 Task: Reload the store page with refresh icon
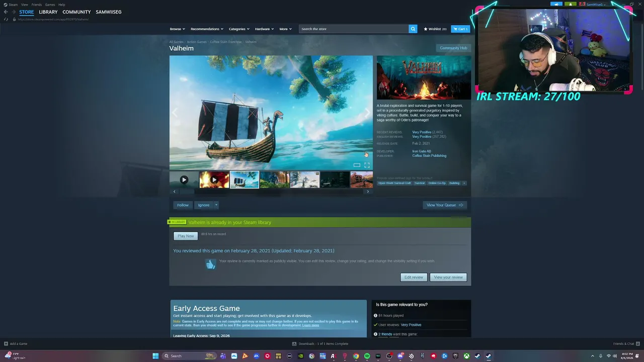coord(6,19)
